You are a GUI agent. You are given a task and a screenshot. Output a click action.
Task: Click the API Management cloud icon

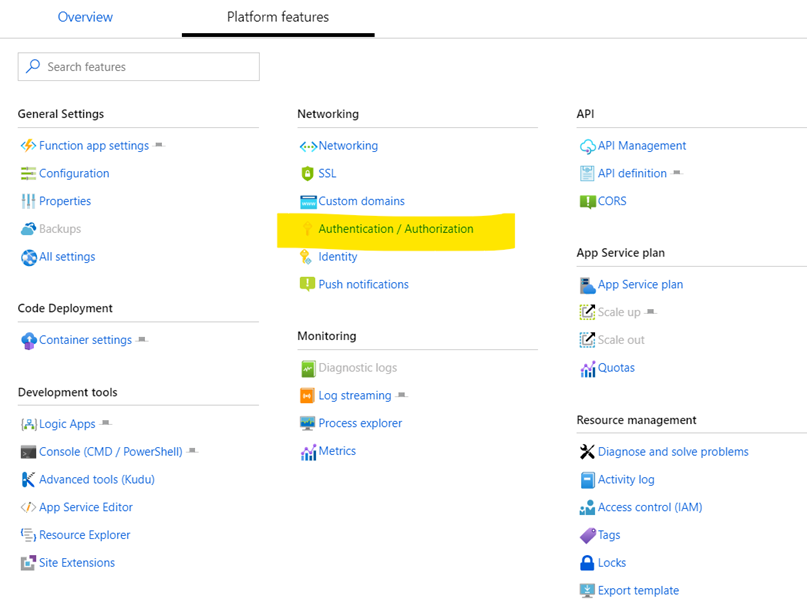587,146
